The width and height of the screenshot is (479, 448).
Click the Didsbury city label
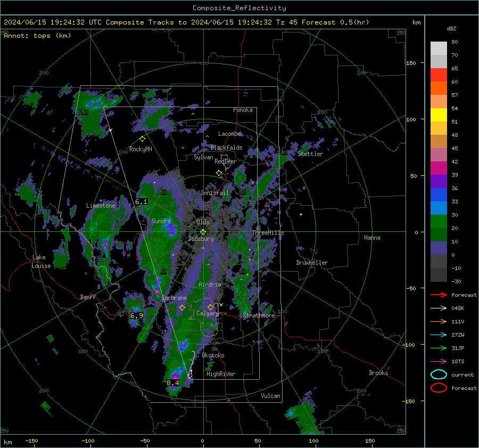point(201,239)
